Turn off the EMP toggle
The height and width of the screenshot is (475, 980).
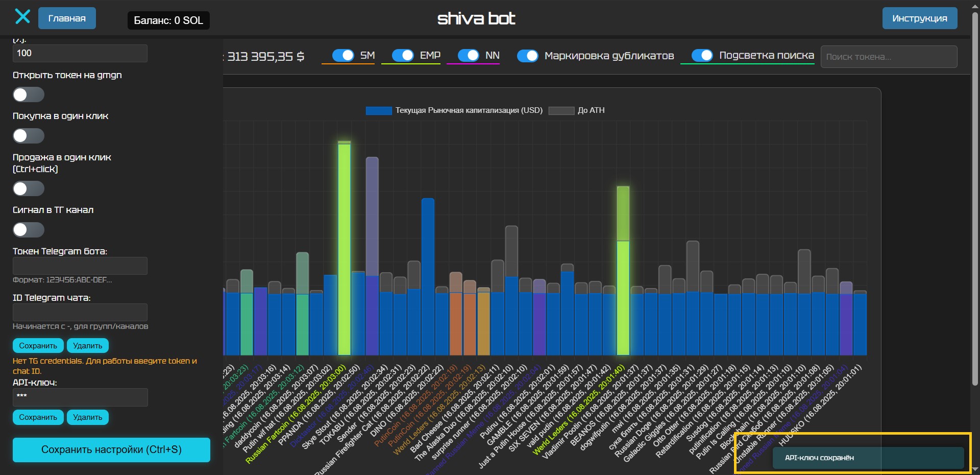point(403,55)
